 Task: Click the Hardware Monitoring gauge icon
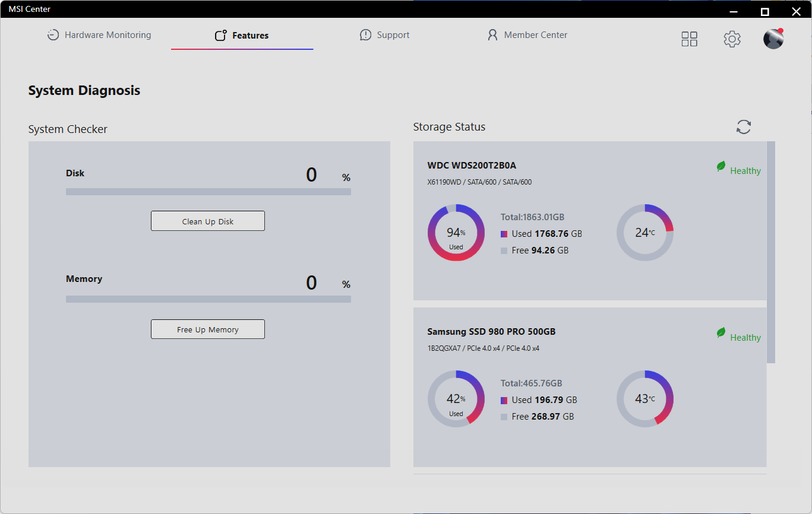[53, 35]
